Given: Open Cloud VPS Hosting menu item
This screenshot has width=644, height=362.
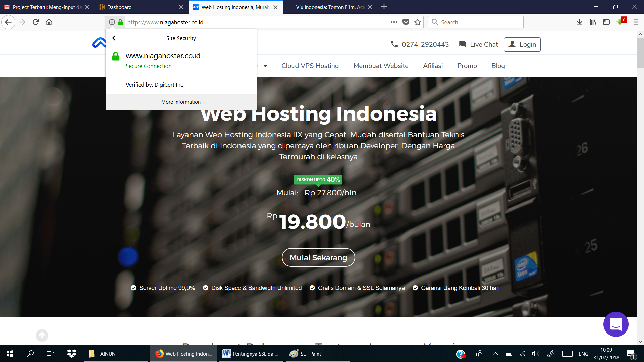Looking at the screenshot, I should coord(310,66).
